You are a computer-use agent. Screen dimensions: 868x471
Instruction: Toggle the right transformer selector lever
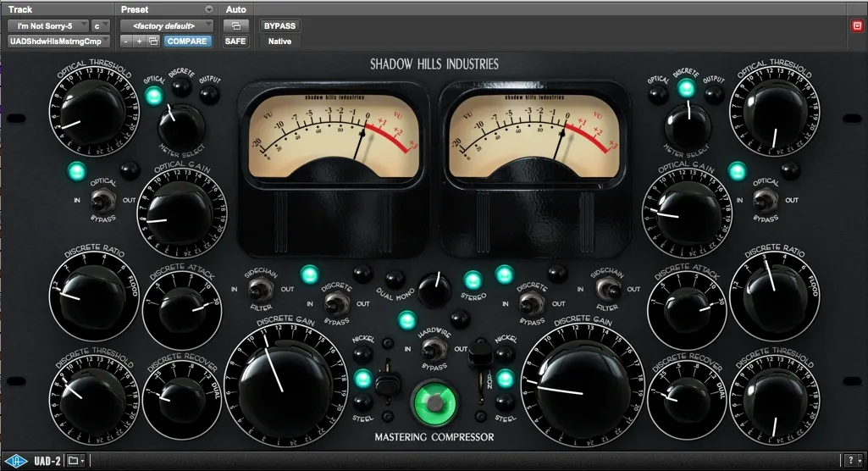480,354
